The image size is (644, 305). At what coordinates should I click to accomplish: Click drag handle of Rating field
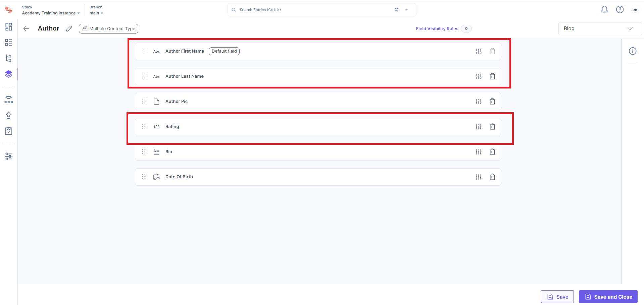point(144,126)
